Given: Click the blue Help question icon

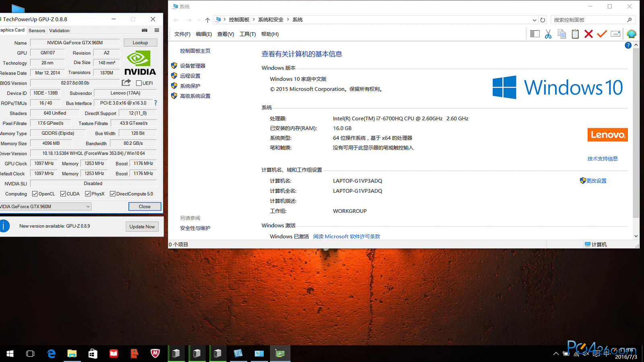Looking at the screenshot, I should [628, 45].
